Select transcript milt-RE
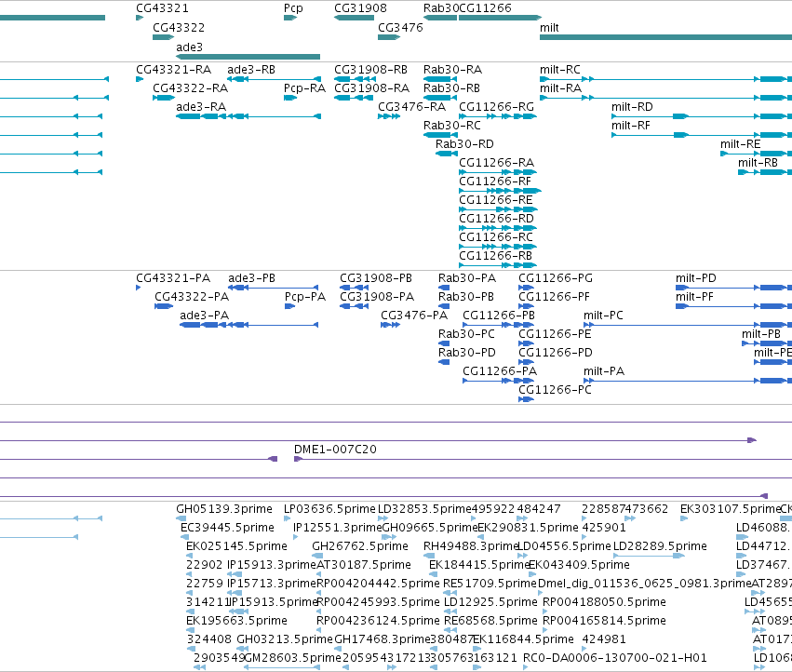792x672 pixels. pos(756,154)
